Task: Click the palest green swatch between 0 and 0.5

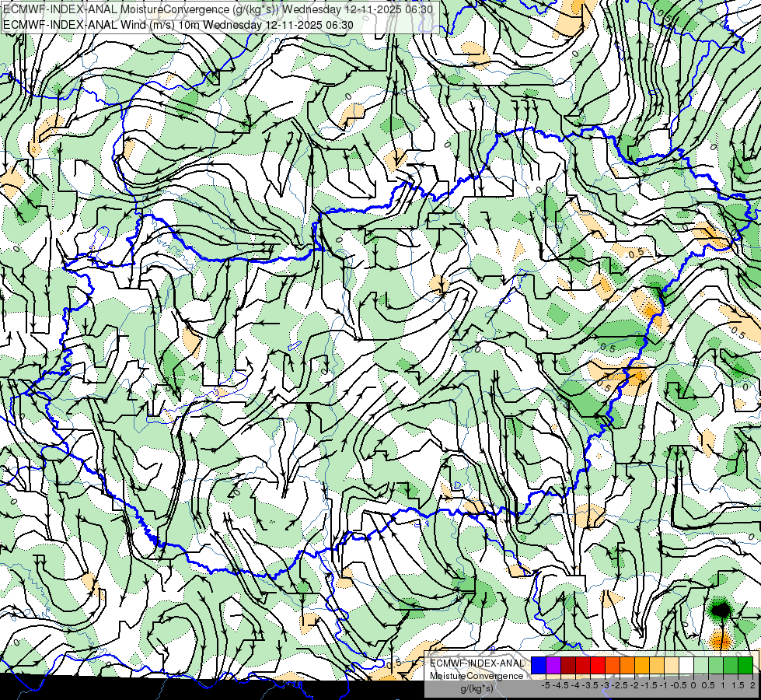Action: (701, 666)
